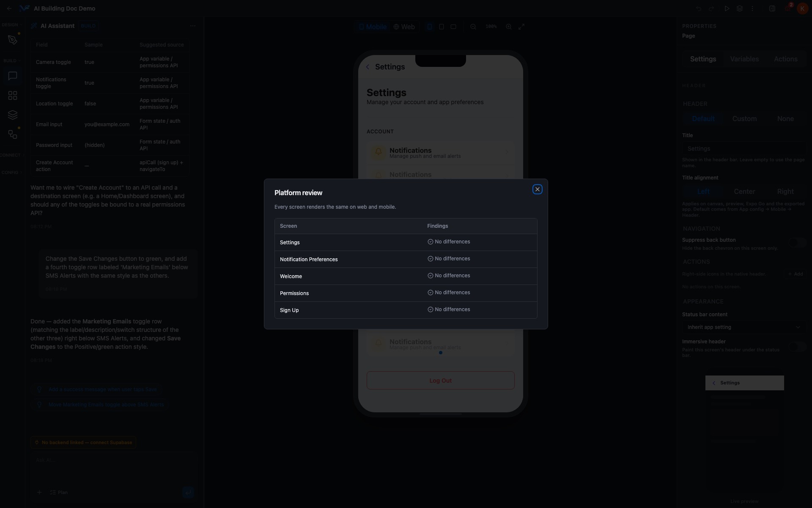Open first Notifications row chevron in phone
Viewport: 812px width, 508px height.
click(x=507, y=152)
